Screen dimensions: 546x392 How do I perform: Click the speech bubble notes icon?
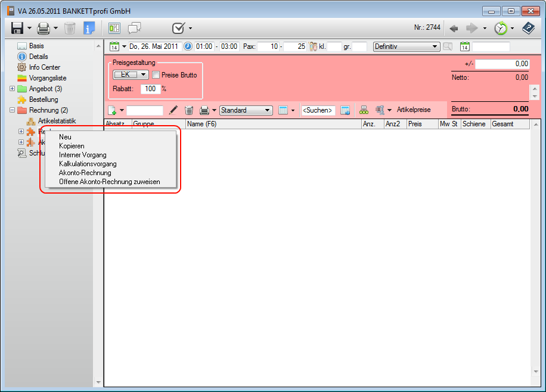pos(135,28)
